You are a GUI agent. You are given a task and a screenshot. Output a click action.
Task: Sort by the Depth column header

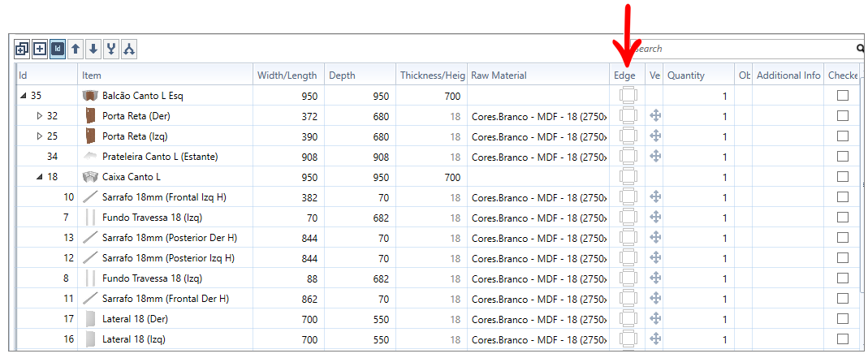[361, 75]
